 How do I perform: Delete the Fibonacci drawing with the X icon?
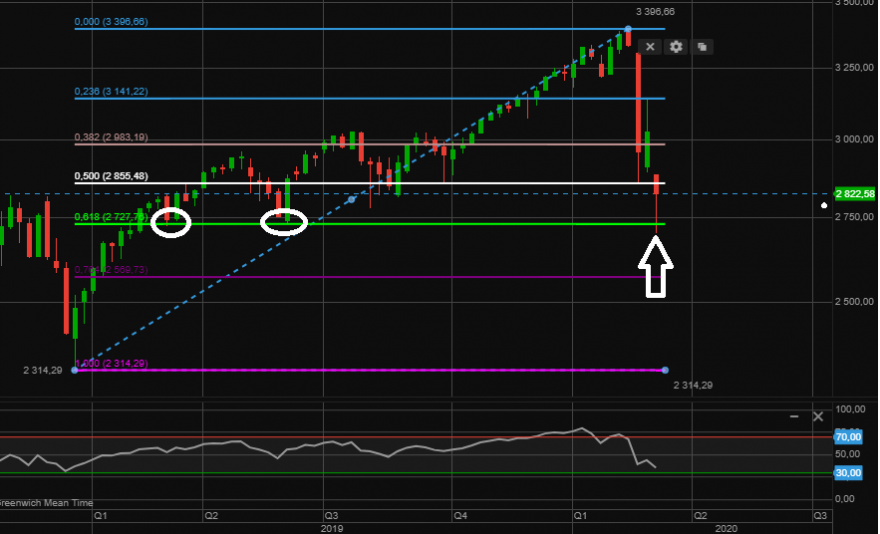(x=650, y=47)
